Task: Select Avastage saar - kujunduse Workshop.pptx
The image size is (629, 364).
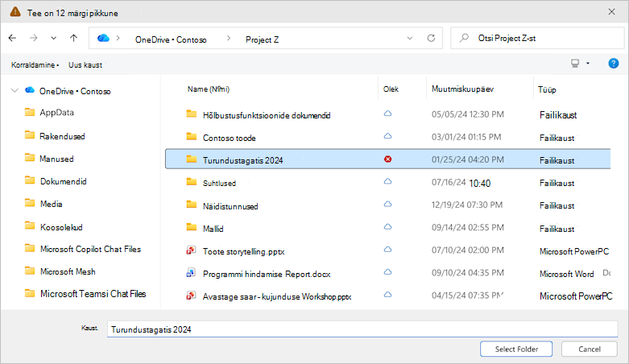Action: [277, 296]
